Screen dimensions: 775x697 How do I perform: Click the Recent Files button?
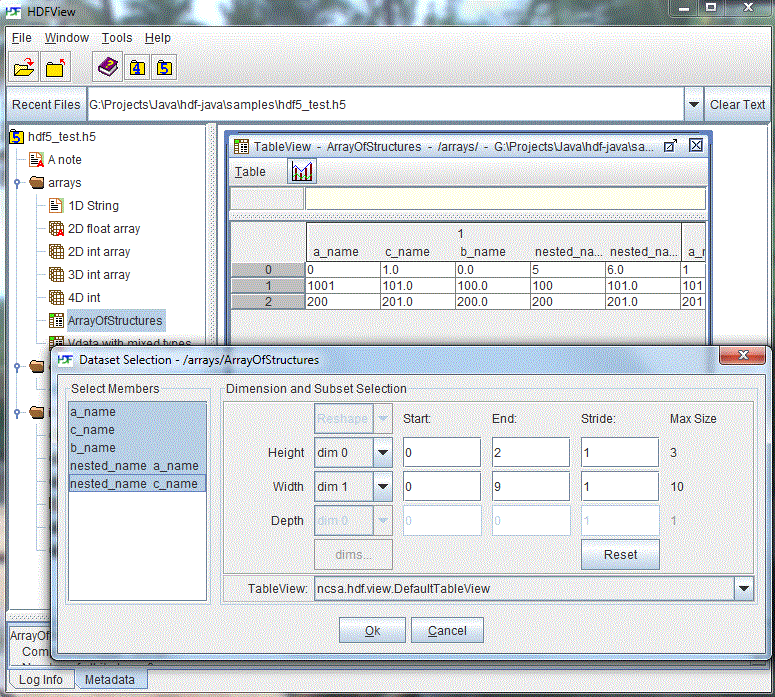pyautogui.click(x=46, y=104)
